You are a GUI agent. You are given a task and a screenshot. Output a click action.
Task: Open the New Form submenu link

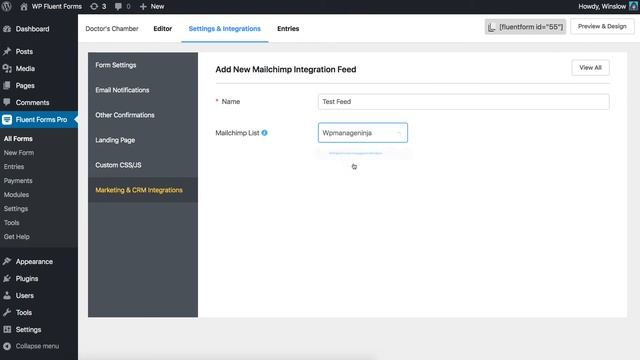pyautogui.click(x=19, y=153)
